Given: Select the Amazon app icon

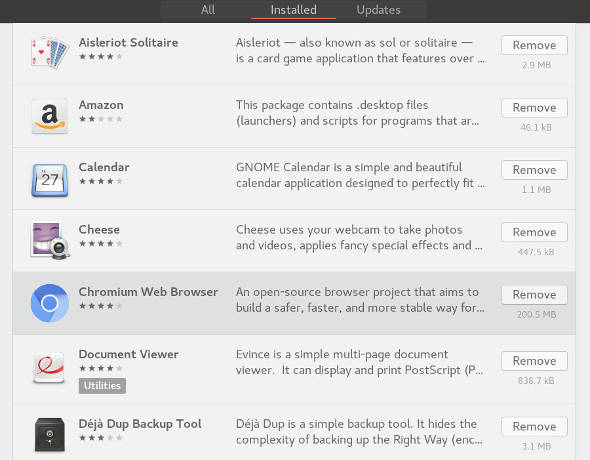Looking at the screenshot, I should pos(50,116).
